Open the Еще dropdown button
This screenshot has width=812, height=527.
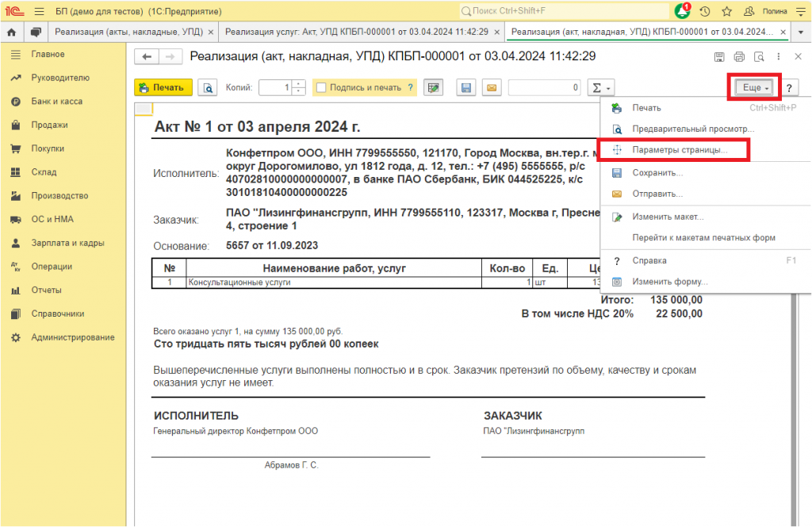(755, 87)
